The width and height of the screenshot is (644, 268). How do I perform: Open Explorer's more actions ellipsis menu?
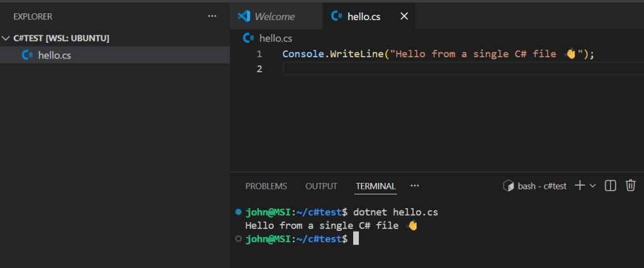(212, 16)
